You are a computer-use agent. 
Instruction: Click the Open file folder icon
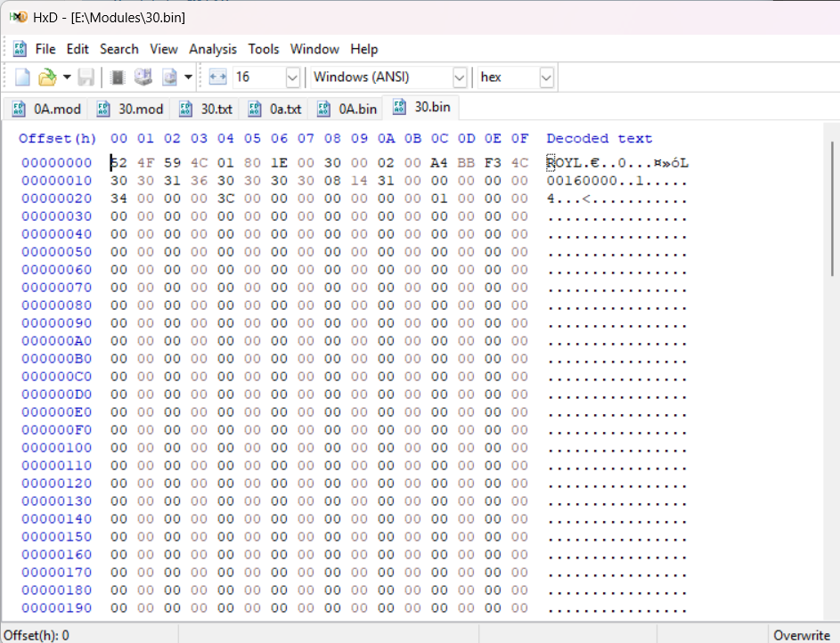pyautogui.click(x=47, y=77)
